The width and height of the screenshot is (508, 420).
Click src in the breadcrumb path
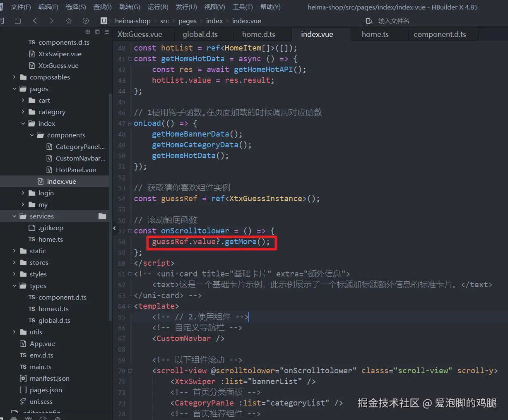click(164, 21)
